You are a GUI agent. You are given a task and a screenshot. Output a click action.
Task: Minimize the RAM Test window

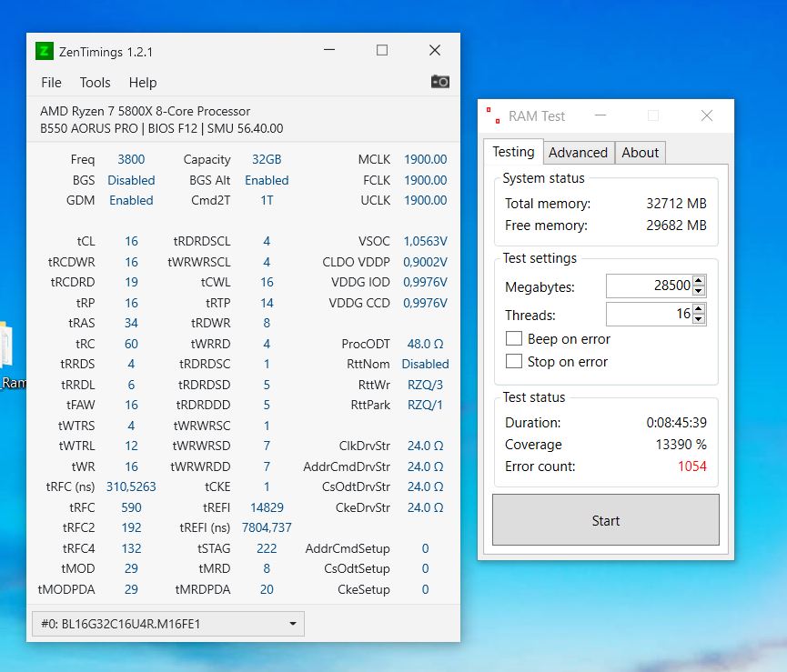pos(600,115)
